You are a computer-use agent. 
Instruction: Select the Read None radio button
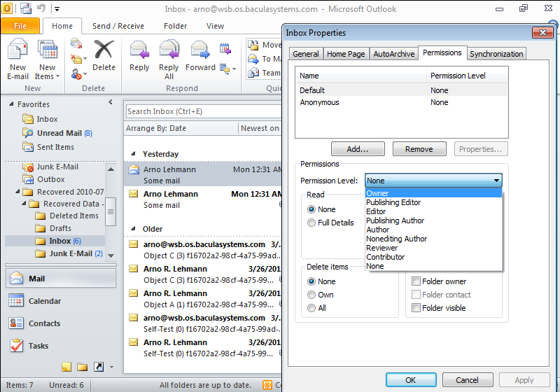point(311,209)
